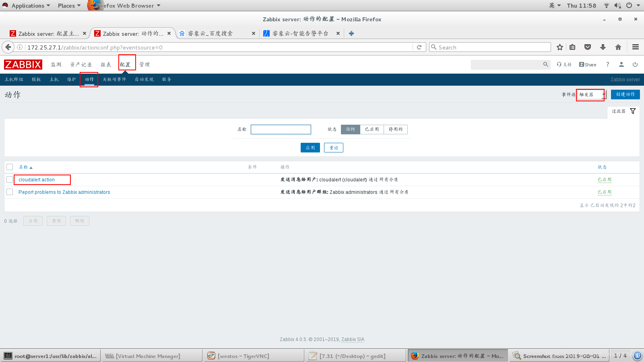Image resolution: width=644 pixels, height=362 pixels.
Task: Bookmark this page with the star icon
Action: (560, 47)
